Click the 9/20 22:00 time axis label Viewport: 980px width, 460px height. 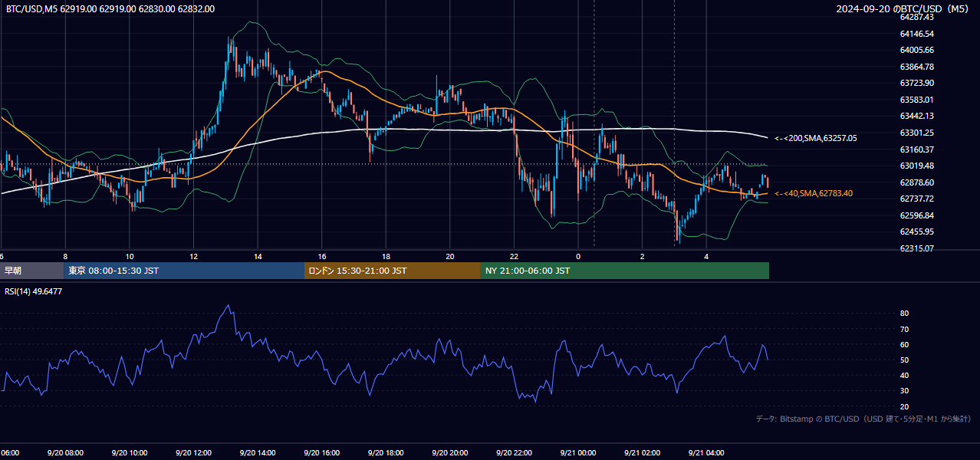point(514,453)
